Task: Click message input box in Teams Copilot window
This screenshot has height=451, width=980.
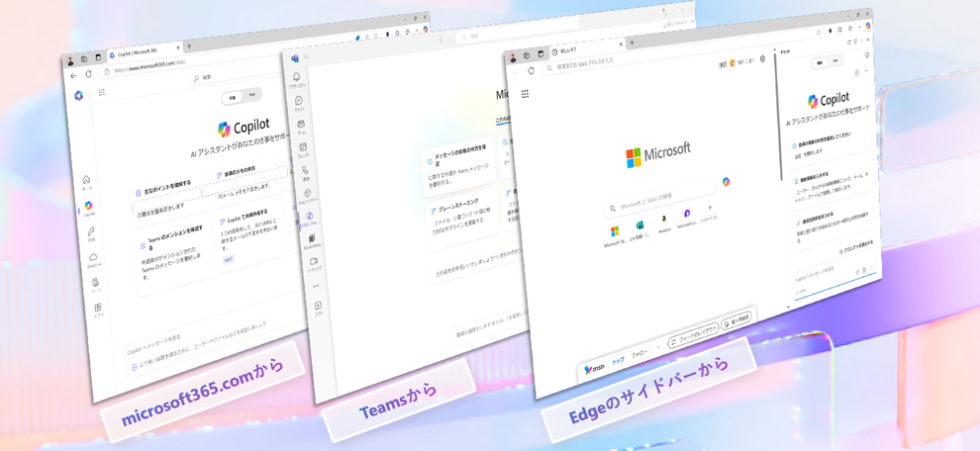Action: tap(491, 328)
